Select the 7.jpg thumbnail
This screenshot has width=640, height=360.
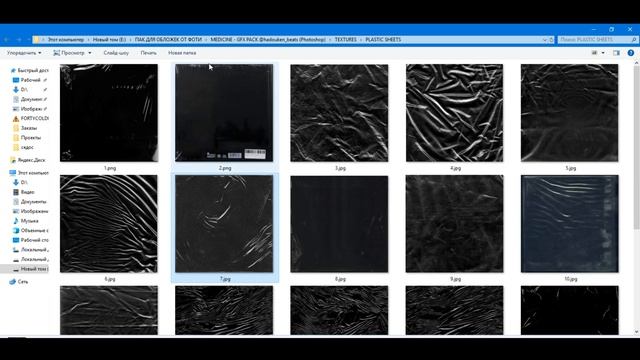click(x=224, y=224)
